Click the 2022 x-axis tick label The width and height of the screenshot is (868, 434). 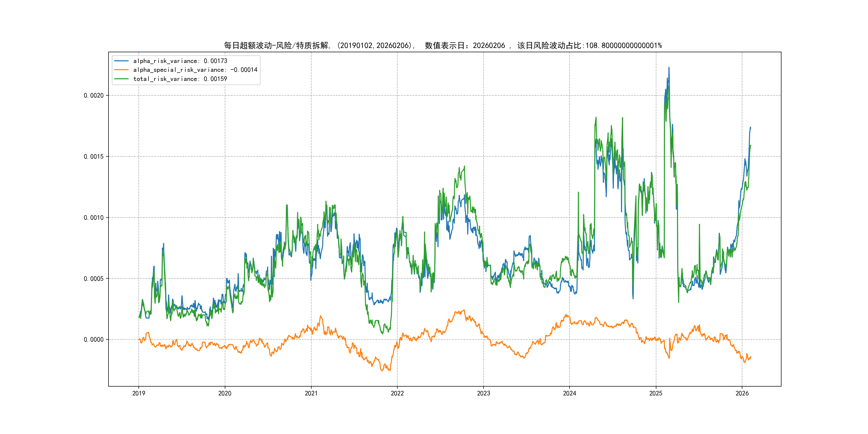click(x=397, y=393)
